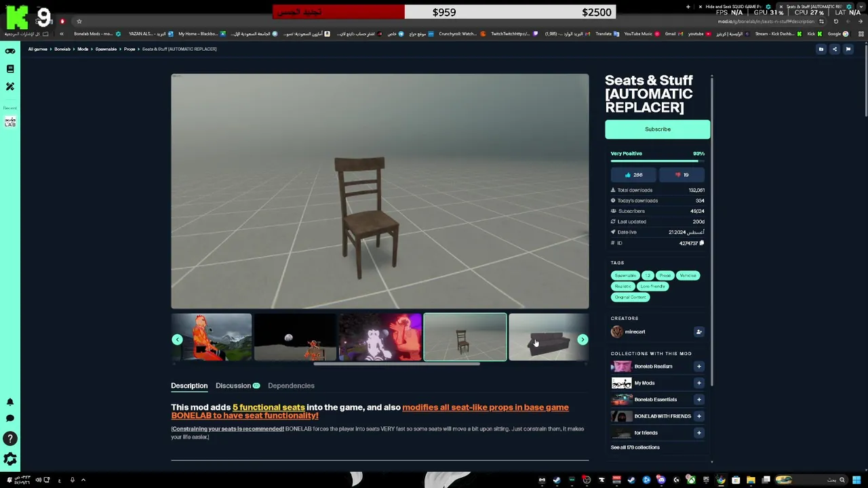Switch to the Description tab
This screenshot has height=488, width=868.
click(x=189, y=386)
